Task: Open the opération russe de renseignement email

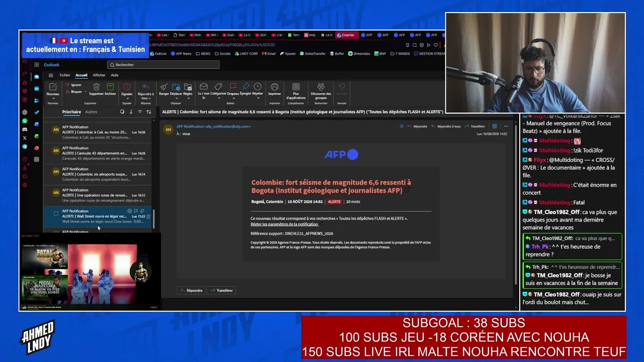Action: [98, 196]
